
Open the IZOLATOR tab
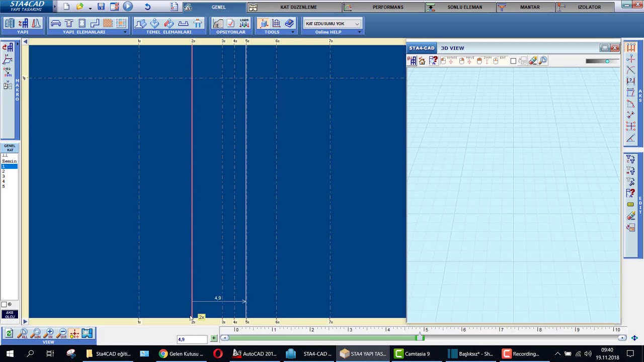click(x=589, y=7)
